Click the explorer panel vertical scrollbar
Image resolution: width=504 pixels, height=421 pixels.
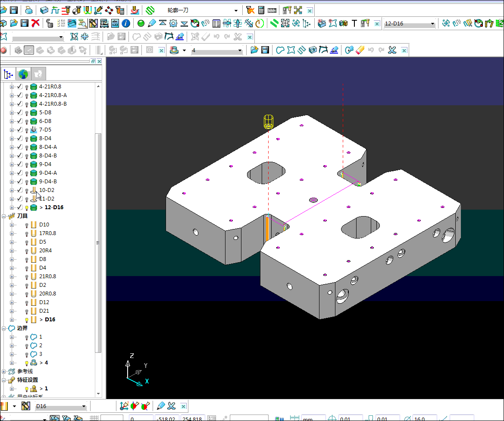click(98, 243)
